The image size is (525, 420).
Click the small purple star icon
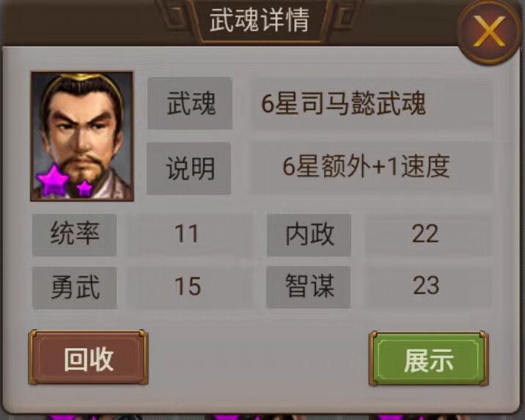click(x=84, y=188)
